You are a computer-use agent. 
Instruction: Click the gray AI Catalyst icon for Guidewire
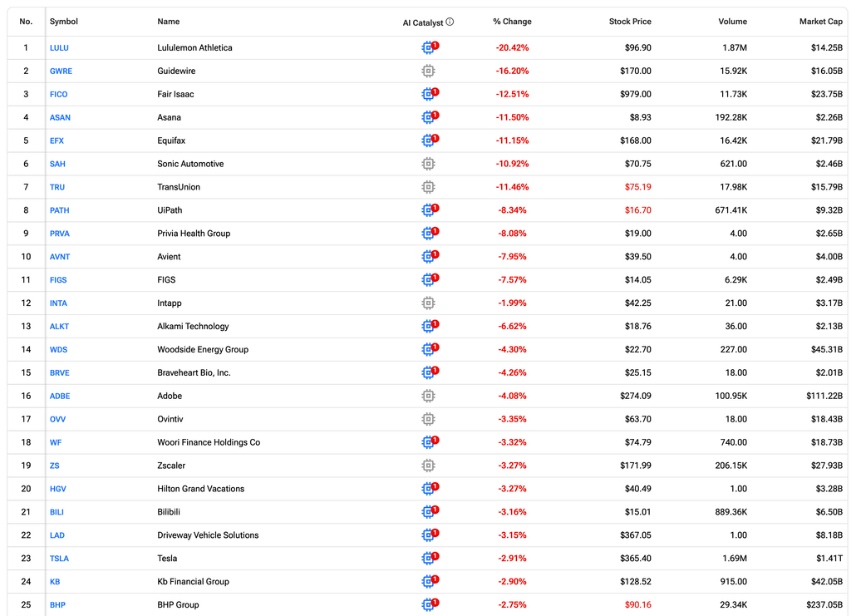(x=428, y=71)
